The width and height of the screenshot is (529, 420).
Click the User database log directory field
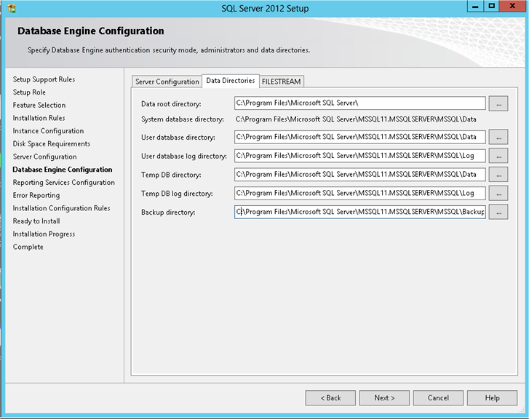click(x=360, y=156)
